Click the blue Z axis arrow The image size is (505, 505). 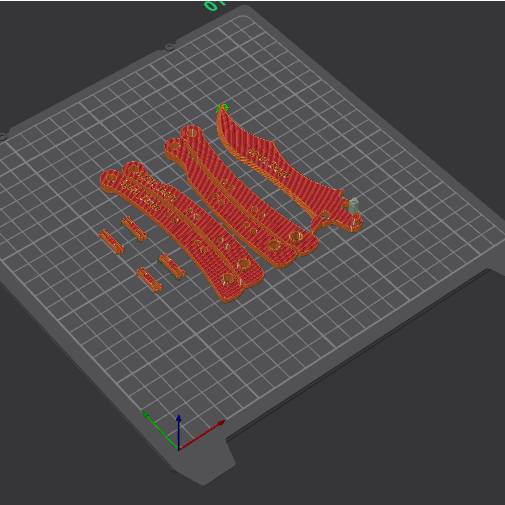click(179, 432)
